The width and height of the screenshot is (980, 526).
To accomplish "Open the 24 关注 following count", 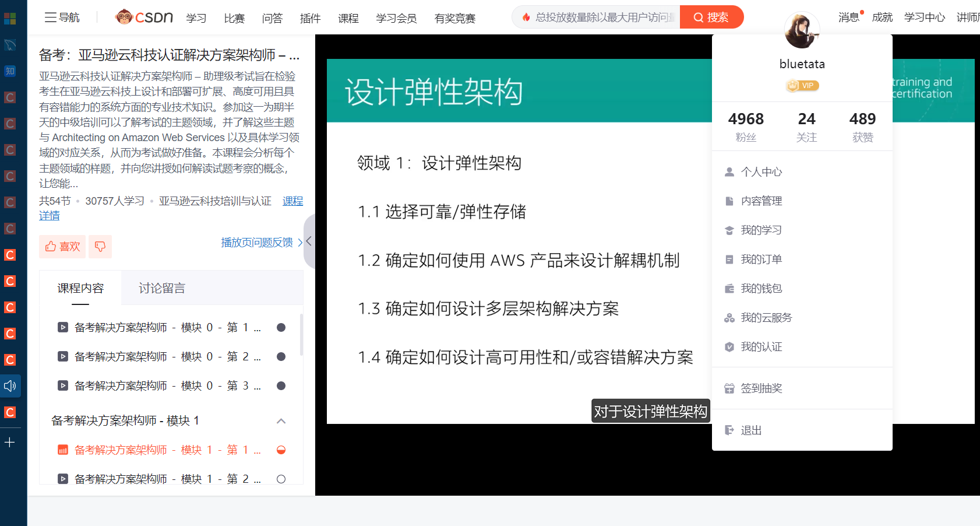I will pyautogui.click(x=807, y=127).
